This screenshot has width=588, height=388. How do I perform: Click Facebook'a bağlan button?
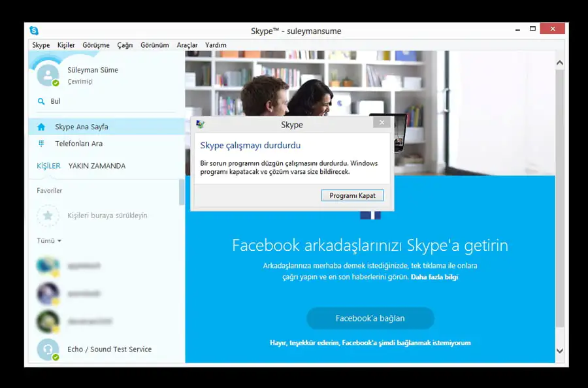coord(370,318)
